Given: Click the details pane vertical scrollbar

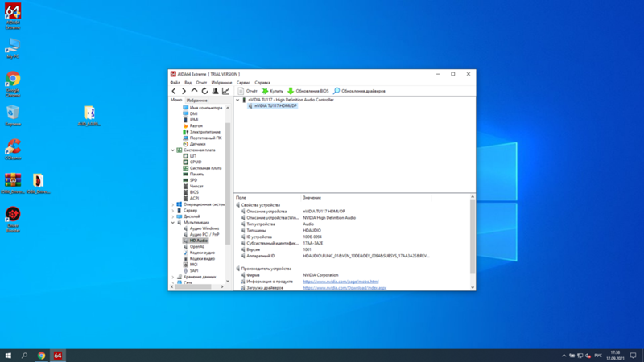Looking at the screenshot, I should [473, 236].
